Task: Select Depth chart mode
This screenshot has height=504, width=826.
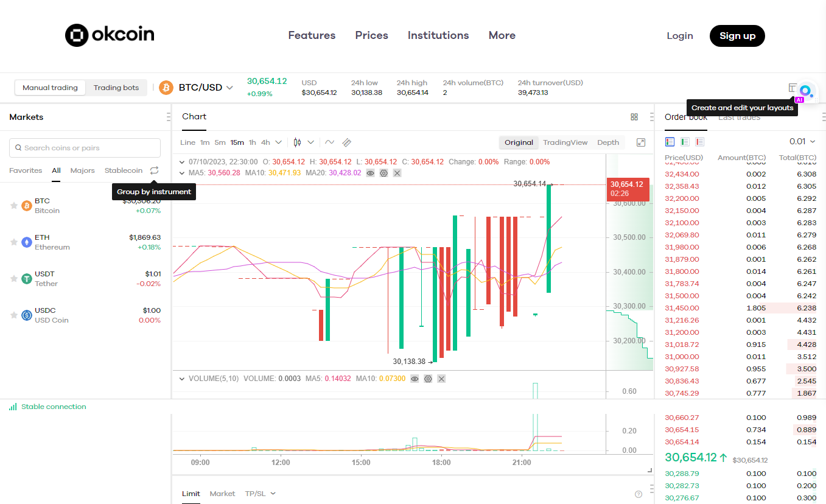Action: [x=608, y=142]
